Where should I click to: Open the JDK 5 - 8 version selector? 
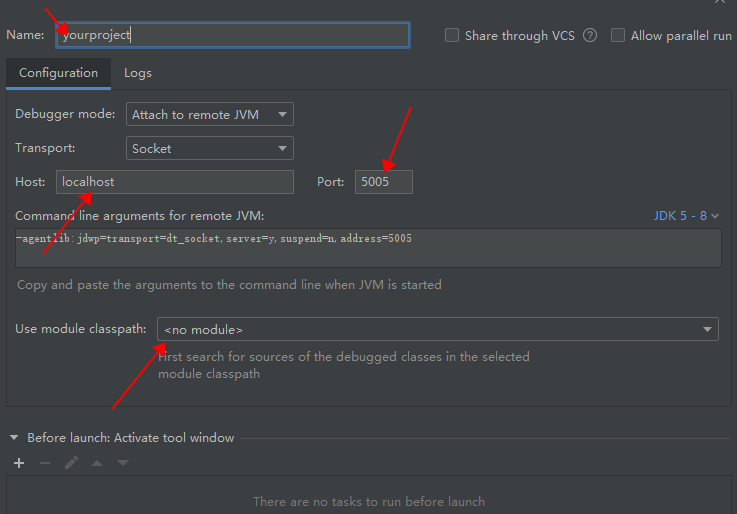[686, 215]
